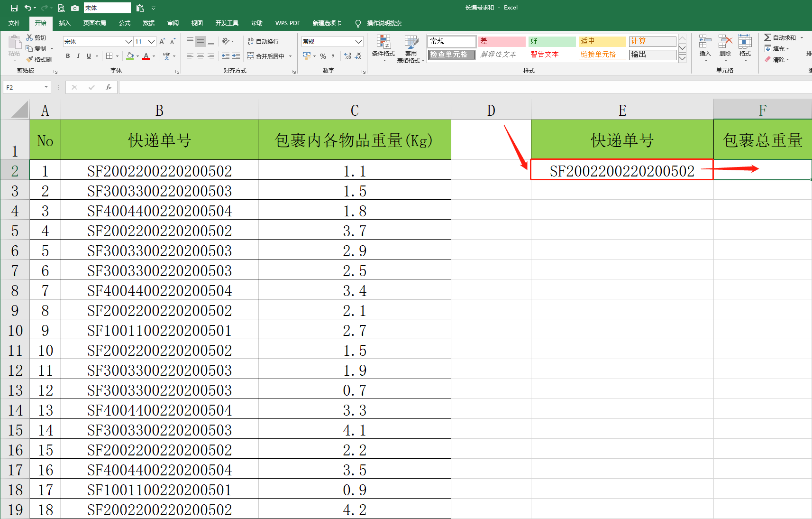
Task: Increase font size with larger A icon
Action: click(x=163, y=42)
